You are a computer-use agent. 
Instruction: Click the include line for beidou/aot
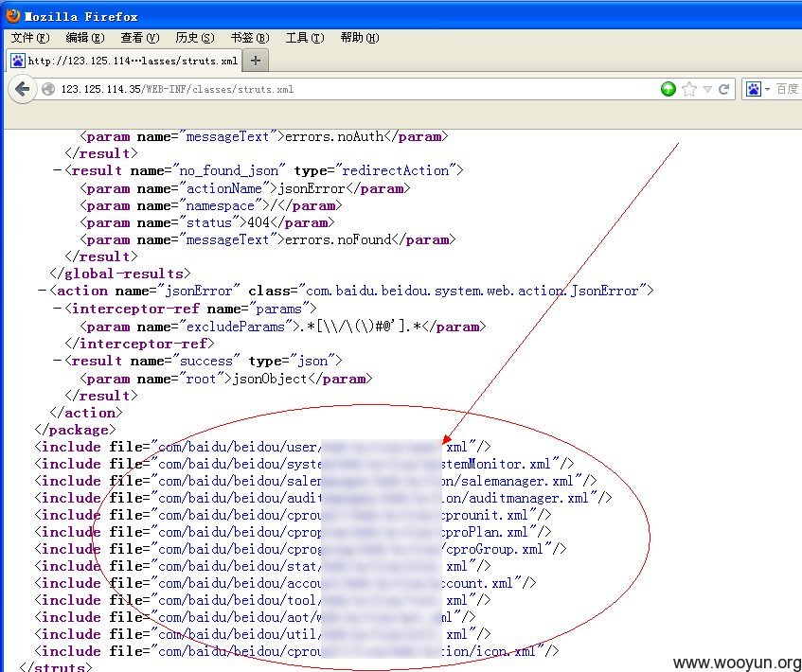(x=255, y=617)
